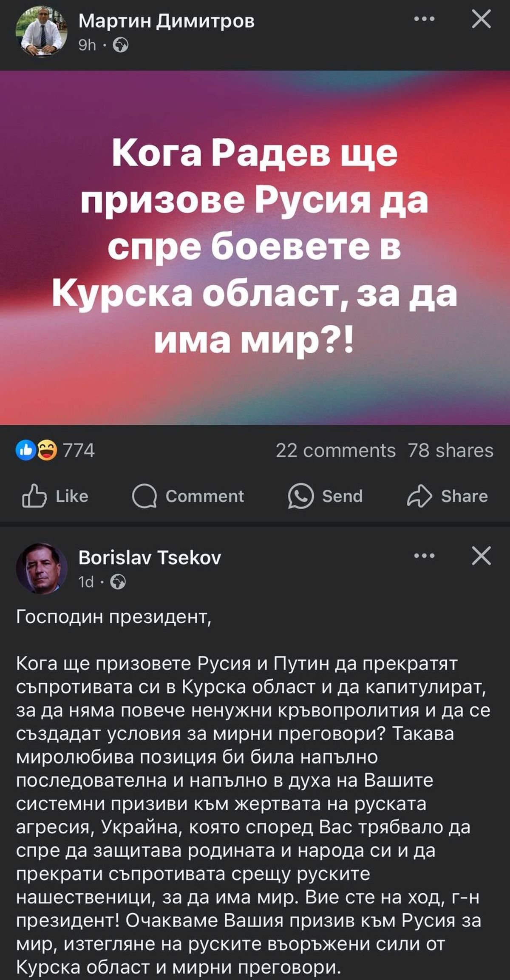This screenshot has height=980, width=510.
Task: View the 78 shares list
Action: coord(450,451)
